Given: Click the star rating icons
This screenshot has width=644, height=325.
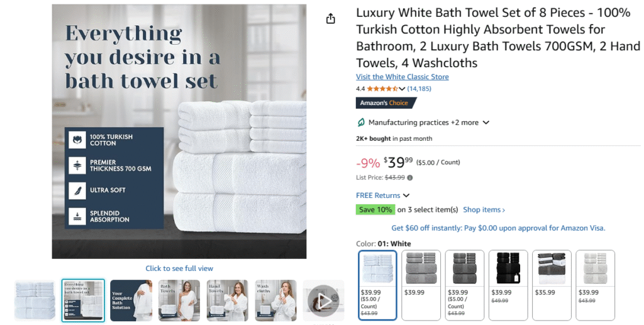Looking at the screenshot, I should click(x=382, y=89).
